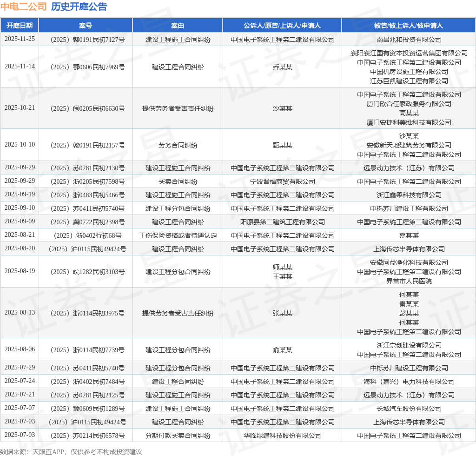Click defendant 海科（嘉兴）电力科技有限公司

pos(409,382)
